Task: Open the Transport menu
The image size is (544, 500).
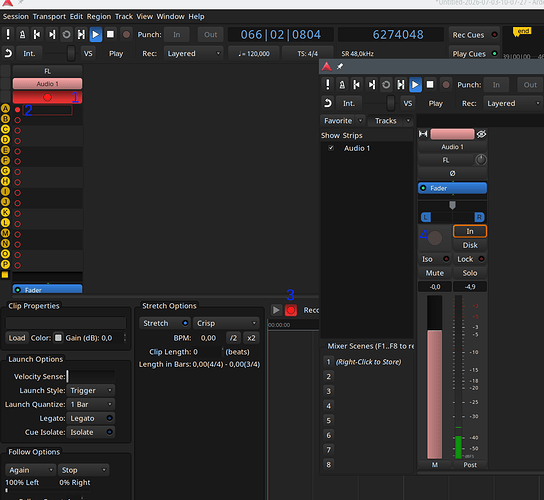Action: click(49, 16)
